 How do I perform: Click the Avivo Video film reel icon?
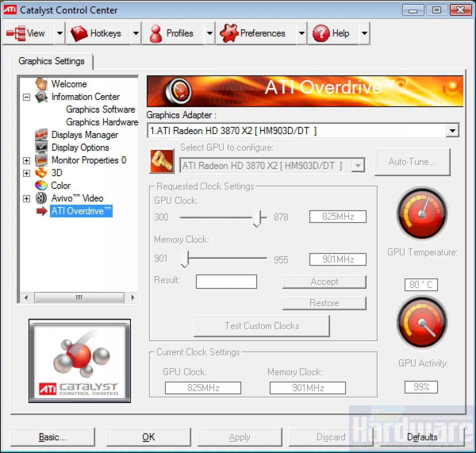pos(41,198)
